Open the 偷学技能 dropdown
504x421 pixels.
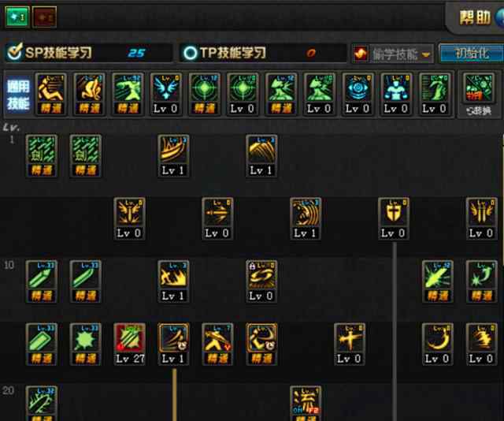click(x=393, y=54)
